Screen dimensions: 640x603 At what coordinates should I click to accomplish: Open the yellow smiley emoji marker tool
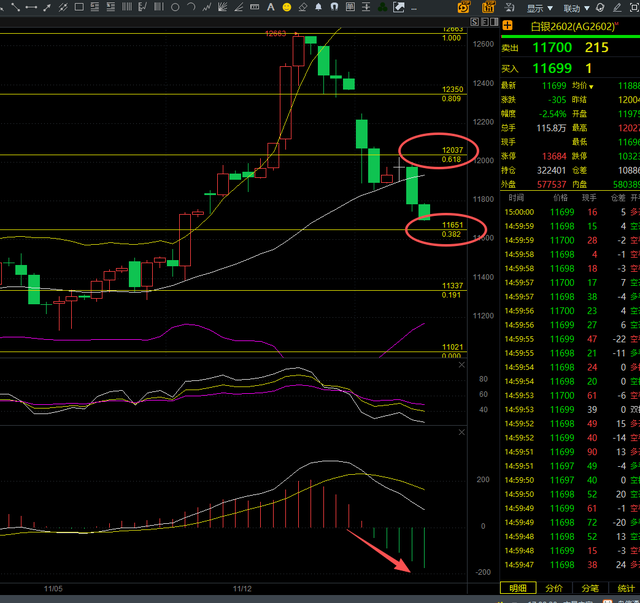tap(287, 7)
